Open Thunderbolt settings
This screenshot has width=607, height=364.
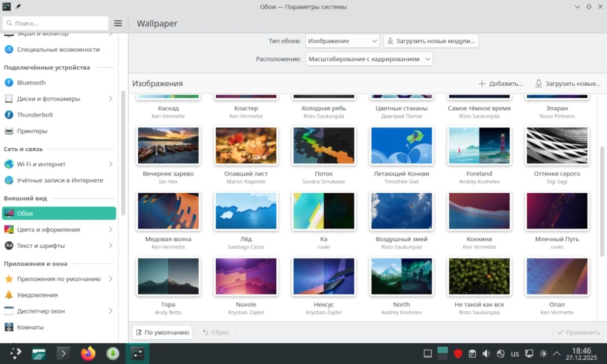[59, 114]
